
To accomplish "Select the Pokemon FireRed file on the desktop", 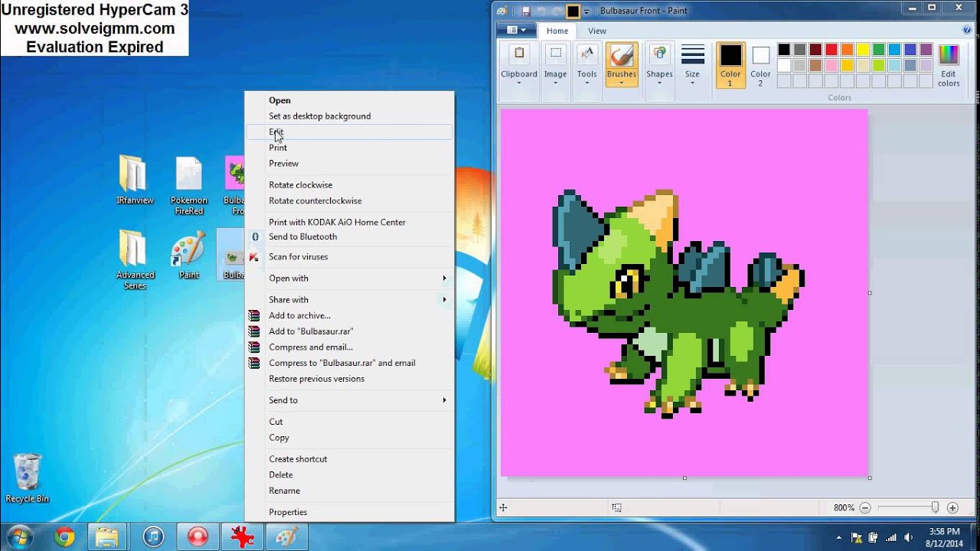I will point(188,185).
